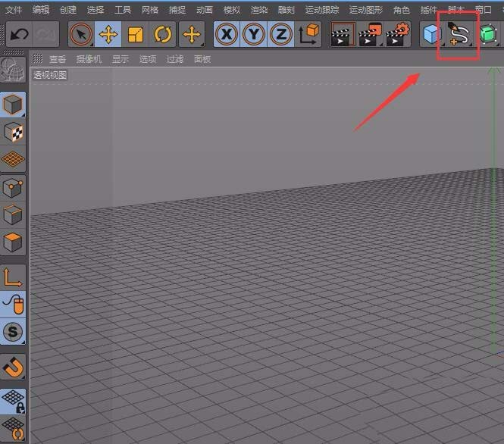Image resolution: width=504 pixels, height=444 pixels.
Task: Click Planar Workplane icon at bottom
Action: pos(13,429)
